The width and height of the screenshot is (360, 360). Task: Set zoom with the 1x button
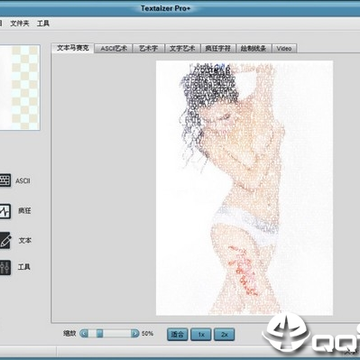tap(201, 334)
